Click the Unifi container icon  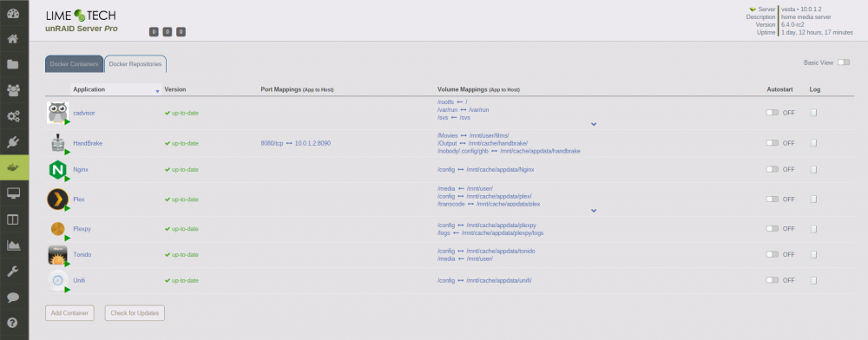pos(58,281)
